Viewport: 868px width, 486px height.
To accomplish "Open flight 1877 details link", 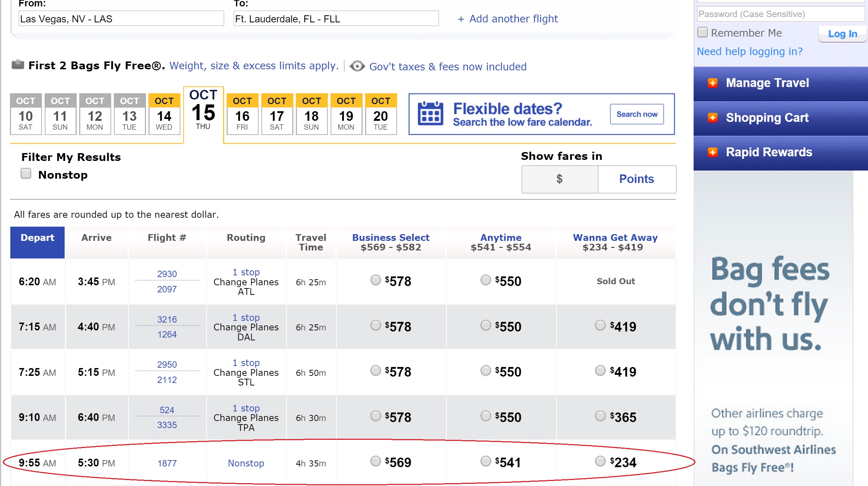I will point(167,463).
